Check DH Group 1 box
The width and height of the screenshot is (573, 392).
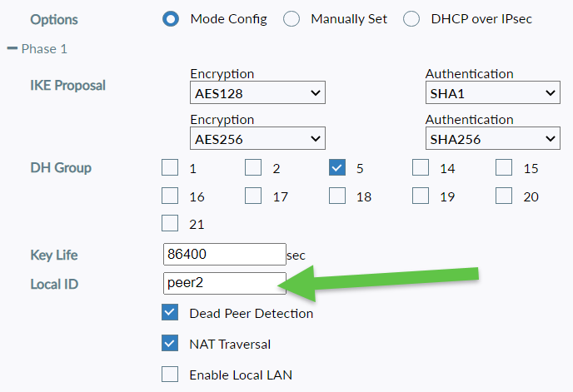click(170, 168)
